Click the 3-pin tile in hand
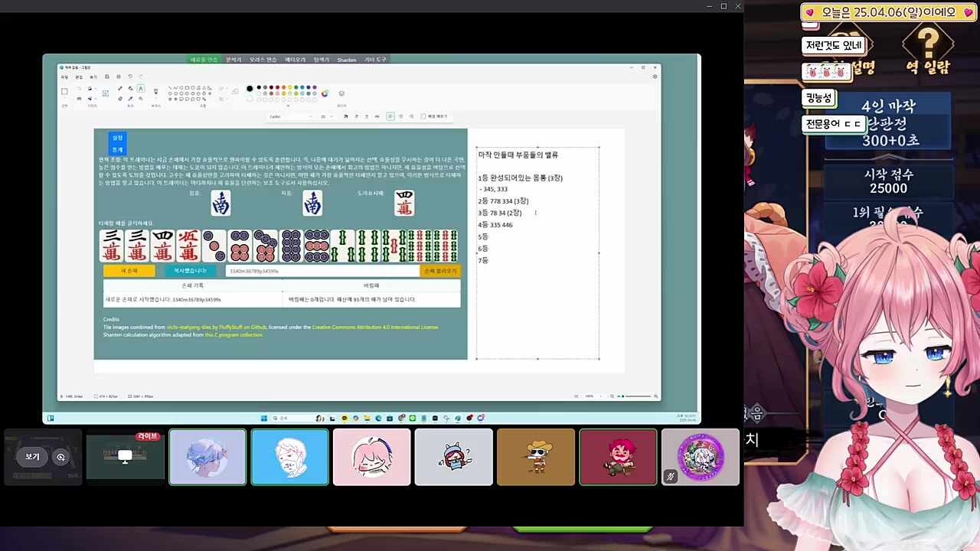The height and width of the screenshot is (551, 980). click(214, 246)
